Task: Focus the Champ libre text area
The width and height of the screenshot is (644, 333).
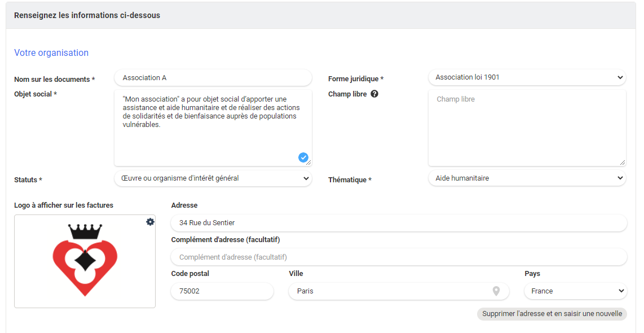Action: click(527, 128)
